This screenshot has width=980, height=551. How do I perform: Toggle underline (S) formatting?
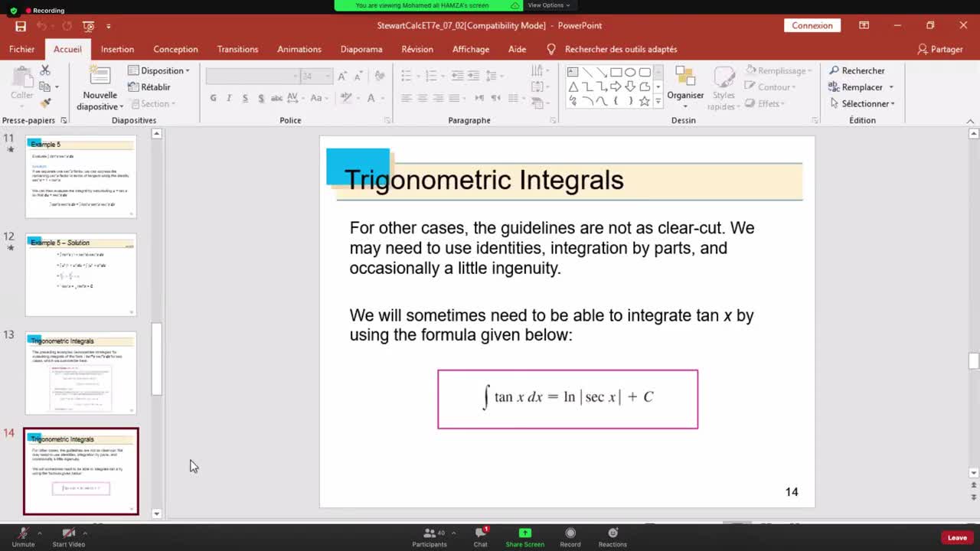click(245, 98)
